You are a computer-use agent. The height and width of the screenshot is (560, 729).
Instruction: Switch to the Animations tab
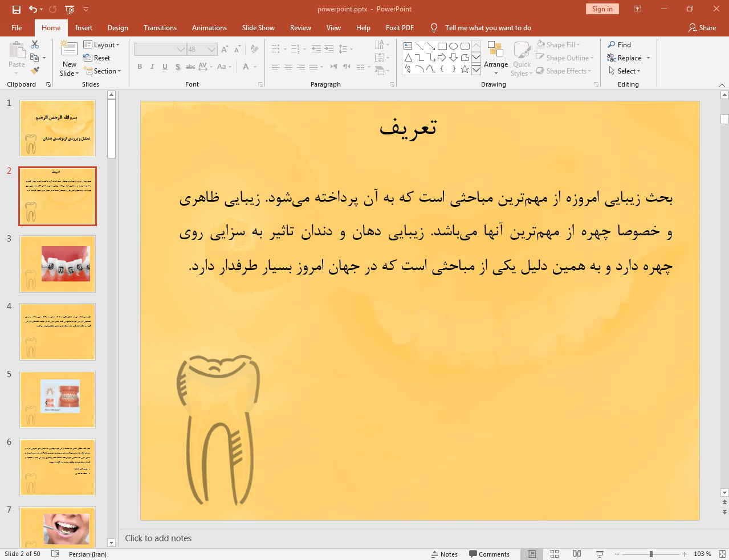click(209, 28)
